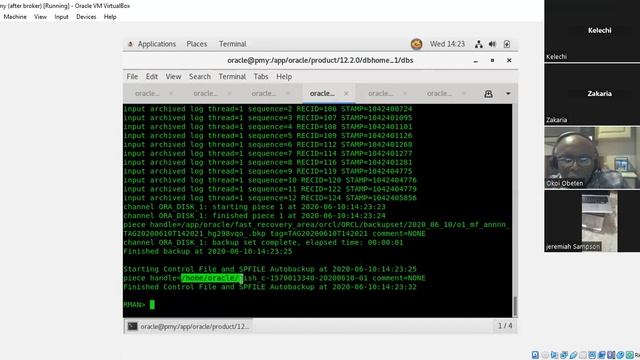Click VirtualBox green keyboard capture icon
The image size is (640, 360).
pos(629,355)
